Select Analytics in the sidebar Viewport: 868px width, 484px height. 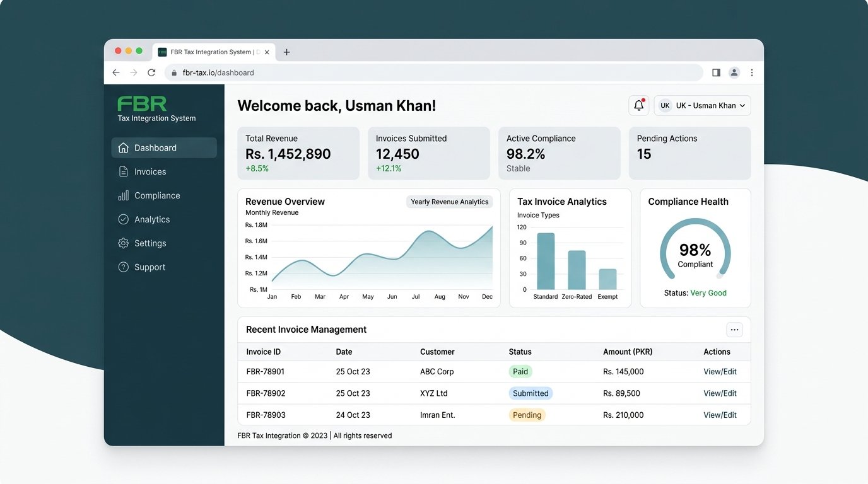[164, 219]
